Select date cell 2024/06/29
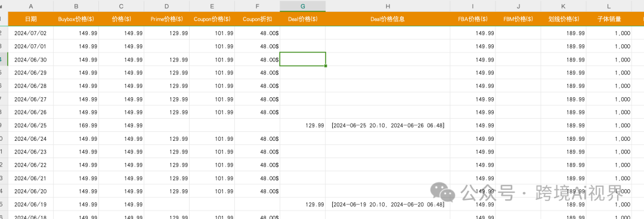Viewport: 644px width, 219px height. coord(30,73)
